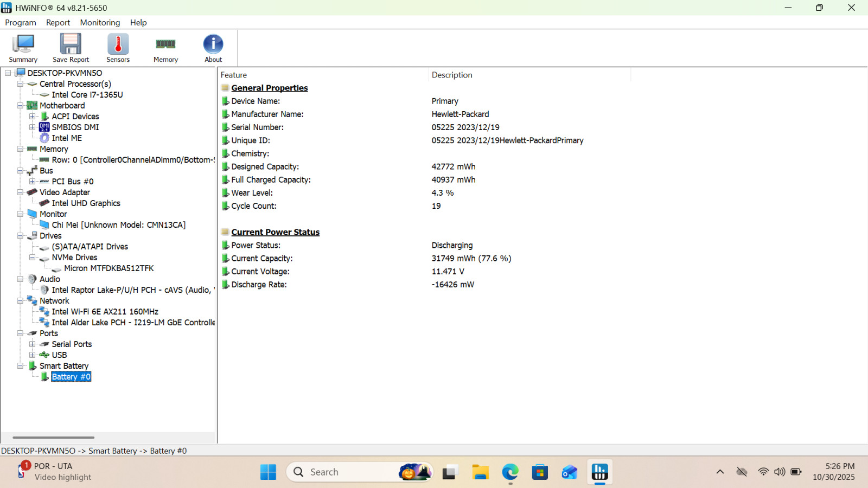Select the Intel Core i7-1365U processor
This screenshot has height=488, width=868.
87,95
